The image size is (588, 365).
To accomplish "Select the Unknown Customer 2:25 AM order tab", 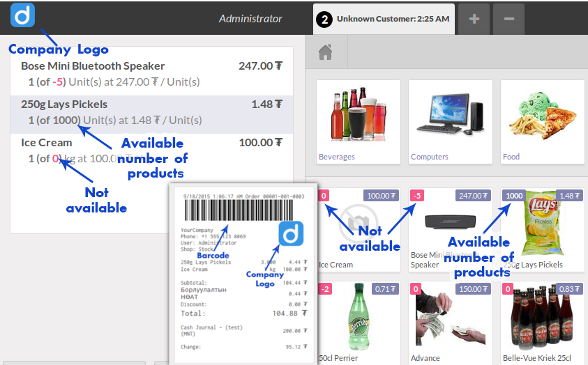I will click(384, 19).
